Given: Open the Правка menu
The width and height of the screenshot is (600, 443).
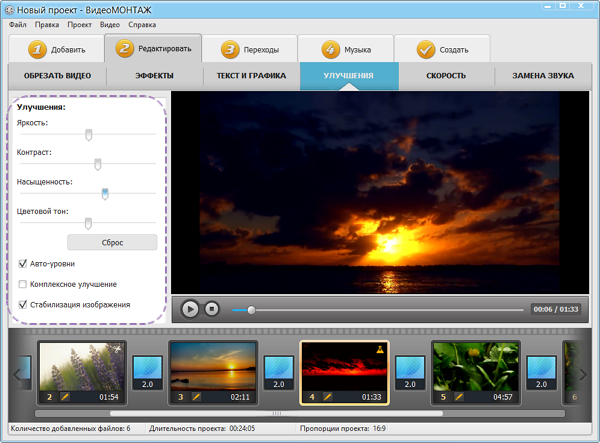Looking at the screenshot, I should pos(47,24).
